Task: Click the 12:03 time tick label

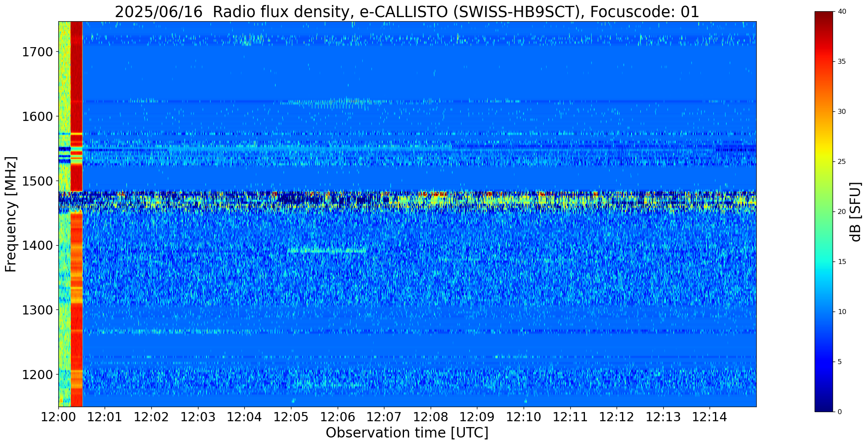Action: click(x=198, y=417)
